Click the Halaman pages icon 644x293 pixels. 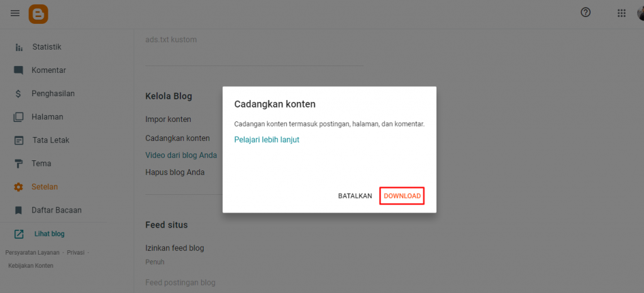pyautogui.click(x=18, y=117)
